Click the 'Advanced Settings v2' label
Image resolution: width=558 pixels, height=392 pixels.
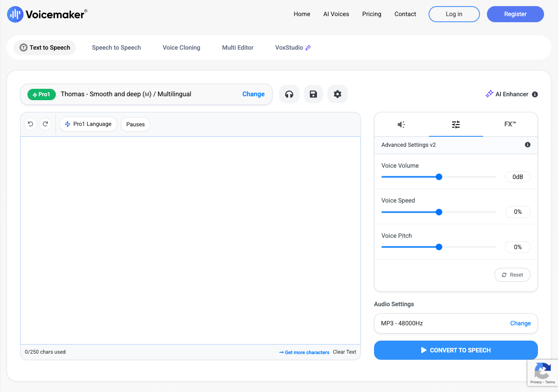[x=408, y=145]
